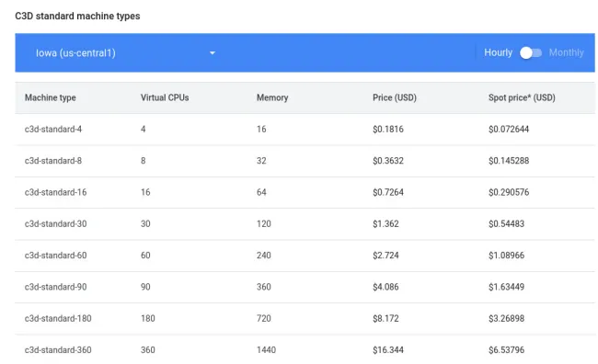Viewport: 598px width, 364px height.
Task: Click the memory value in c3d-standard-90 row
Action: 264,287
